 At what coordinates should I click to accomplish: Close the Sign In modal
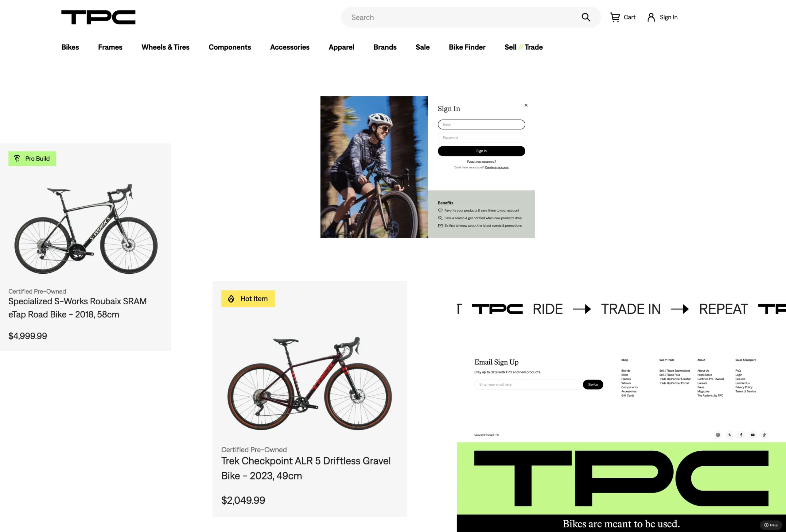point(526,105)
